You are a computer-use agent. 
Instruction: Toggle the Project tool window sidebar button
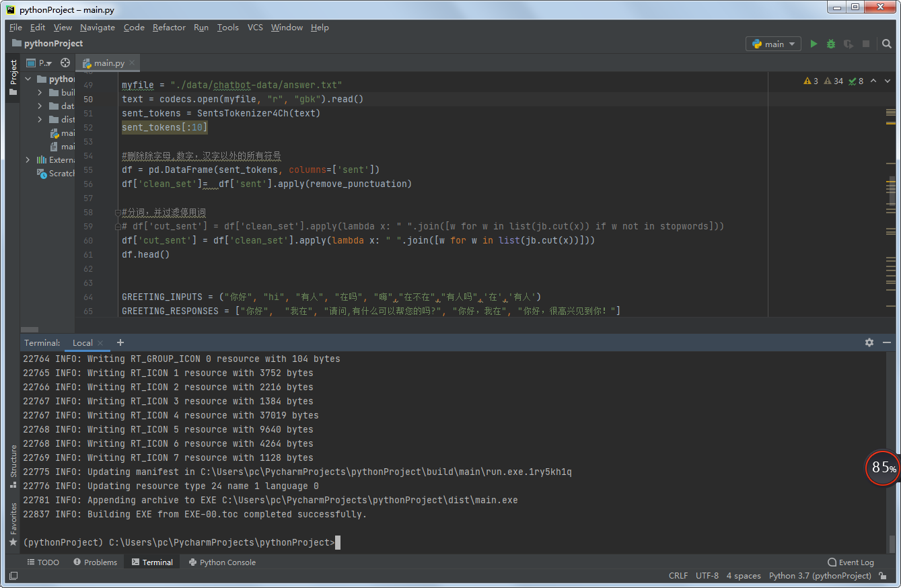13,78
